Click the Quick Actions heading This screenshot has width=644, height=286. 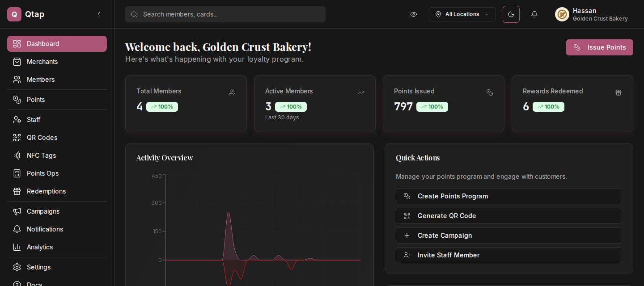[x=418, y=158]
